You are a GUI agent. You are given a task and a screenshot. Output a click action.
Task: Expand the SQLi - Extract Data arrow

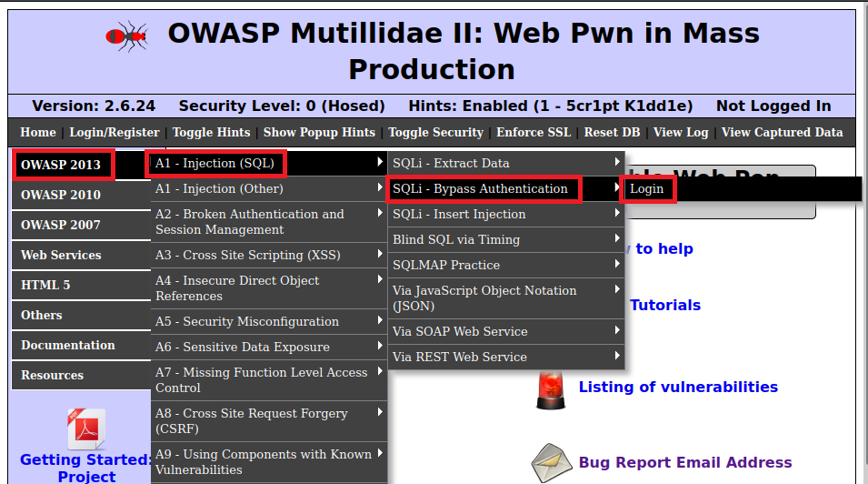[x=617, y=162]
